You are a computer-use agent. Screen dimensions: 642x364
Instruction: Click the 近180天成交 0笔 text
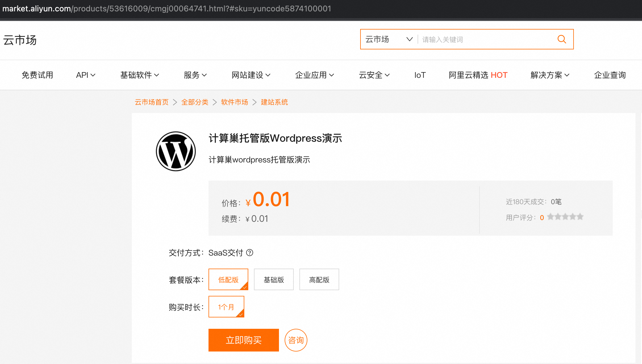[x=534, y=202]
